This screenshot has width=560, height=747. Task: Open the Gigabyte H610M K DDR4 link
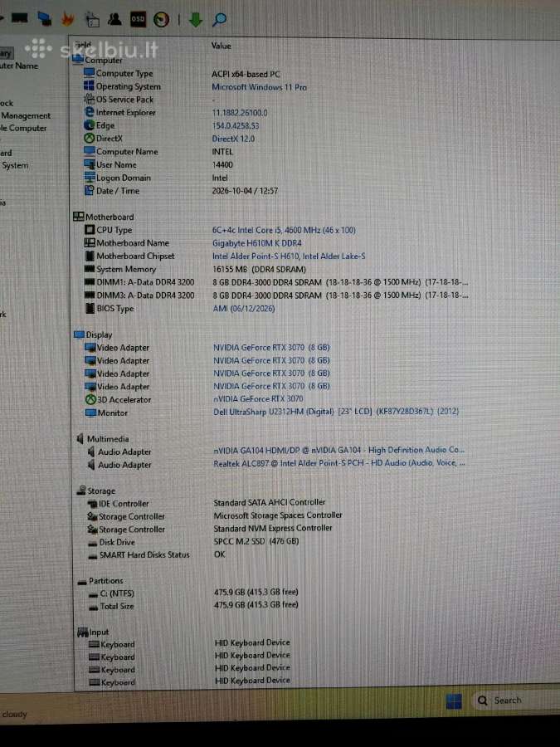[x=256, y=243]
